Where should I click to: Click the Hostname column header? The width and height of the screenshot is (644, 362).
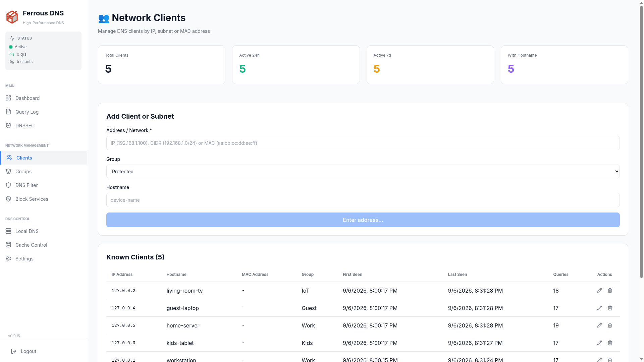176,275
